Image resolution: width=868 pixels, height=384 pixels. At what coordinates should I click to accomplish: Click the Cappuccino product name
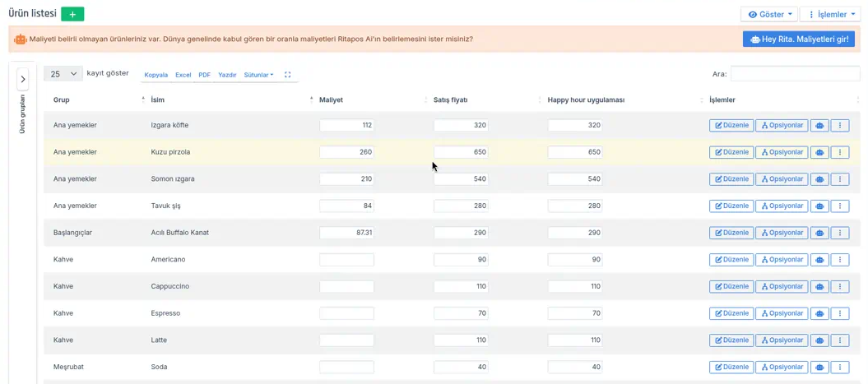click(170, 287)
